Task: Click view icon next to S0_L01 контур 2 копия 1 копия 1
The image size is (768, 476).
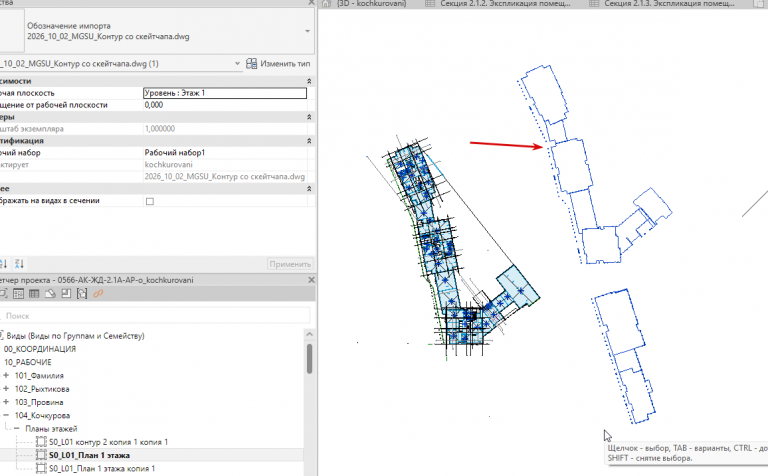Action: pos(41,442)
